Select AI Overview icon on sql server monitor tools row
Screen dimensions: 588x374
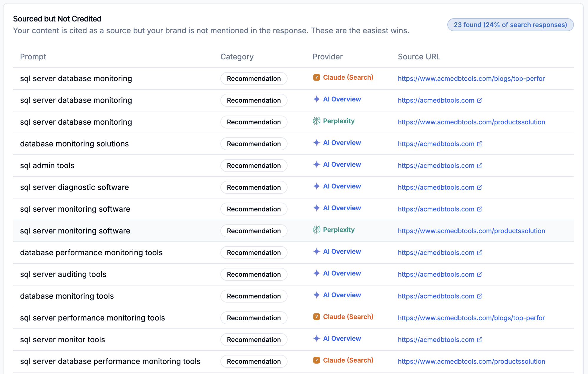[x=316, y=338]
